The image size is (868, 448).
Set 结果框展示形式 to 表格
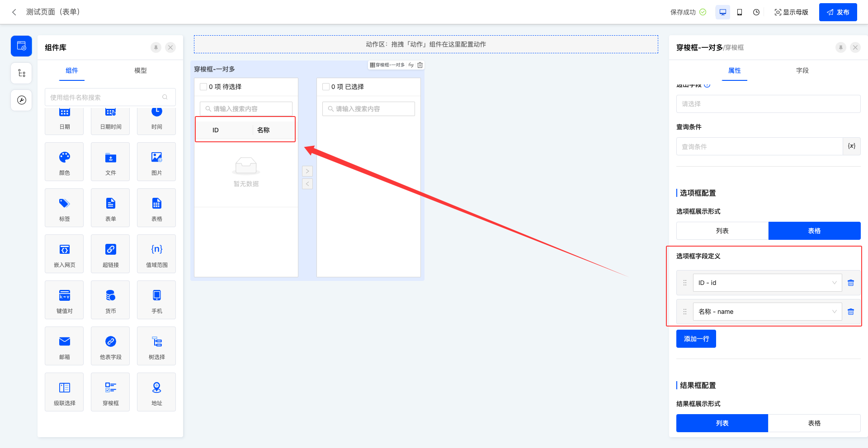coord(814,423)
